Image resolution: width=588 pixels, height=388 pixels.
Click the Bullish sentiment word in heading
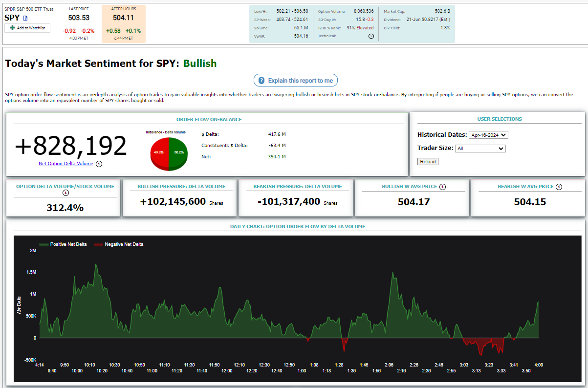[200, 64]
